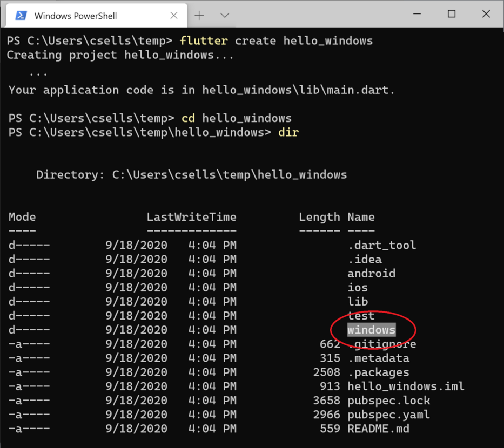The width and height of the screenshot is (504, 448).
Task: Click the yellow dir command
Action: [288, 132]
